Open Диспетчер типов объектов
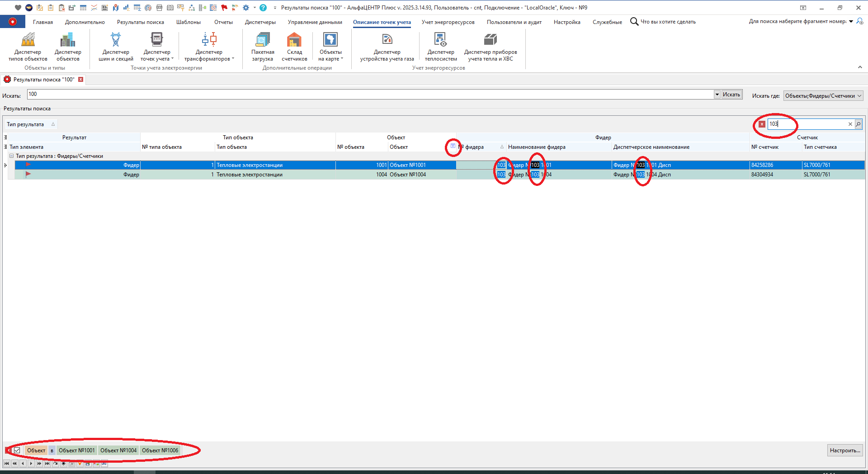The image size is (868, 474). coord(28,47)
